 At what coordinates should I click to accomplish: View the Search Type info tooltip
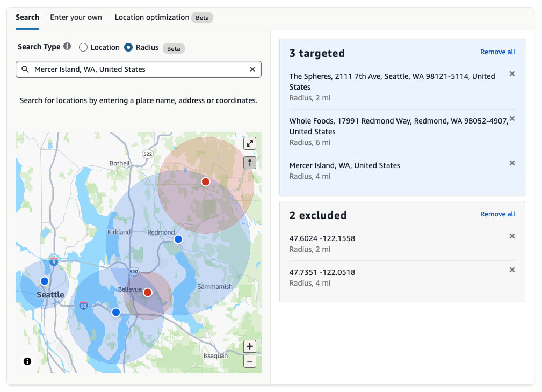point(67,46)
